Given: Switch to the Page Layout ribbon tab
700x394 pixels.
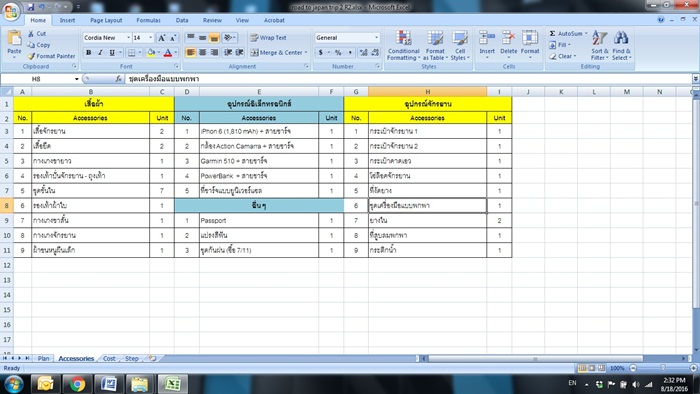Looking at the screenshot, I should 106,20.
